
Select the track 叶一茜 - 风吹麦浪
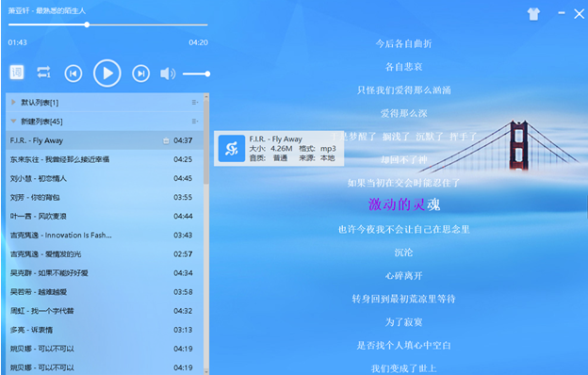[x=105, y=217]
